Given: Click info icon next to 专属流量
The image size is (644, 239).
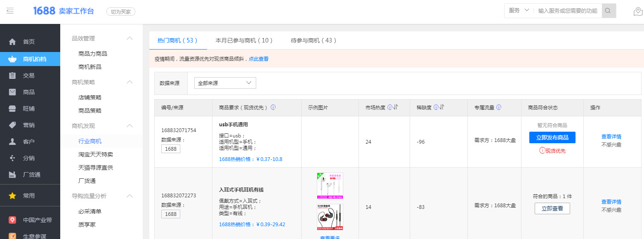Looking at the screenshot, I should (x=499, y=107).
